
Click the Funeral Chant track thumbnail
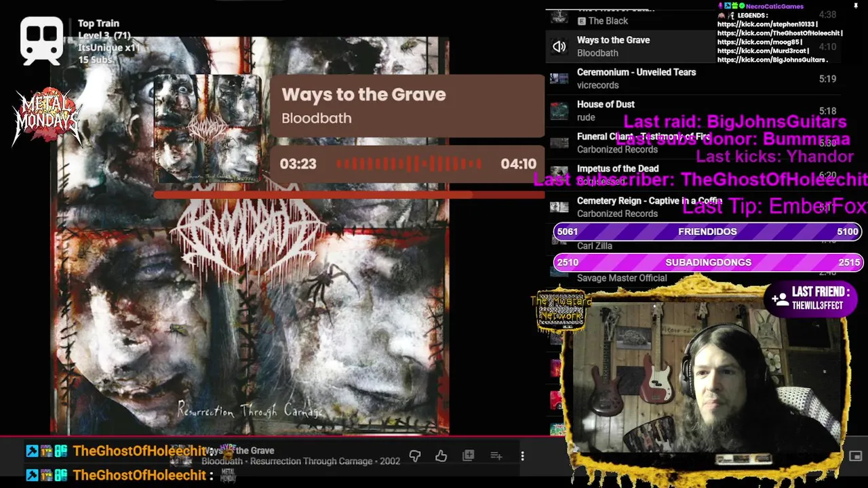[x=559, y=143]
